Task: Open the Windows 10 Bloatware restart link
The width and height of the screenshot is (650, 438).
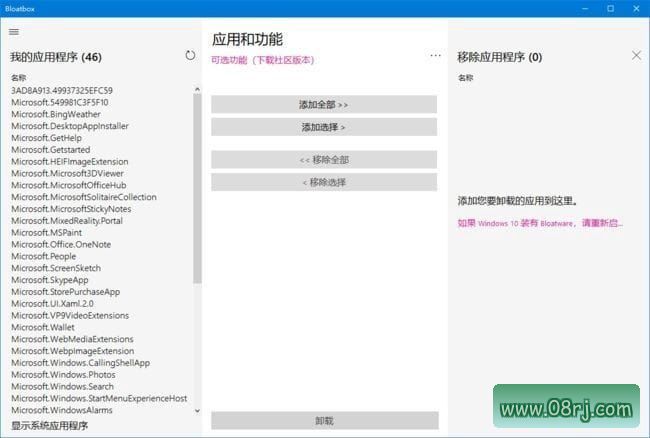Action: (540, 223)
